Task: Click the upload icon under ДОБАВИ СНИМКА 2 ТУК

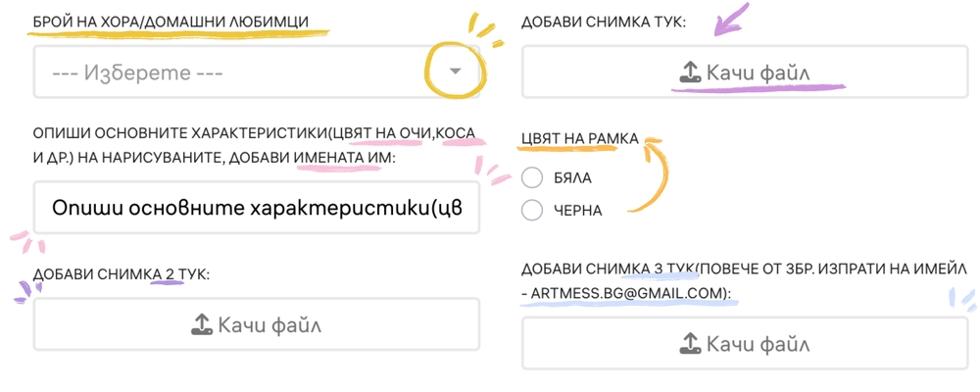Action: [201, 324]
